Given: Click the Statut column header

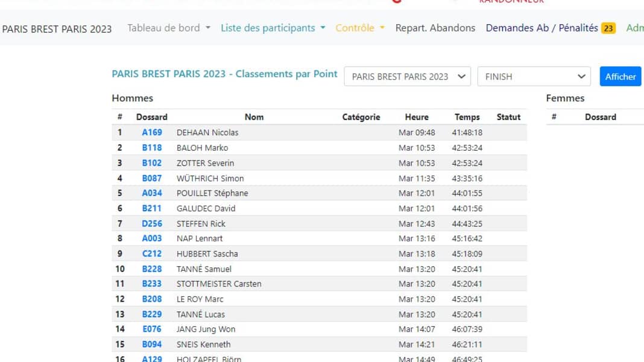Looking at the screenshot, I should (x=508, y=116).
